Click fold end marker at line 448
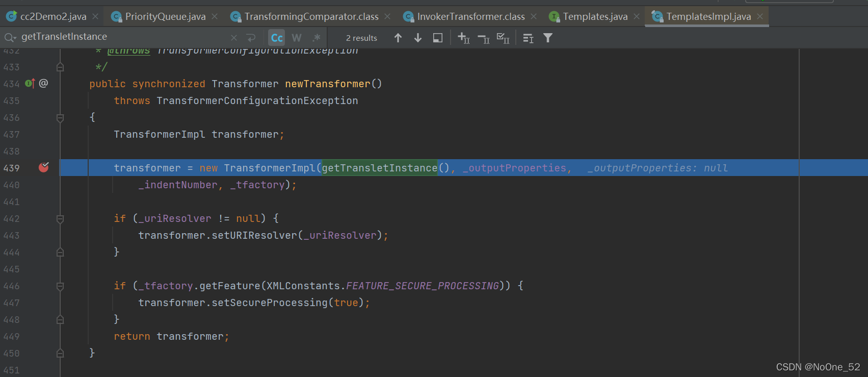 point(60,319)
